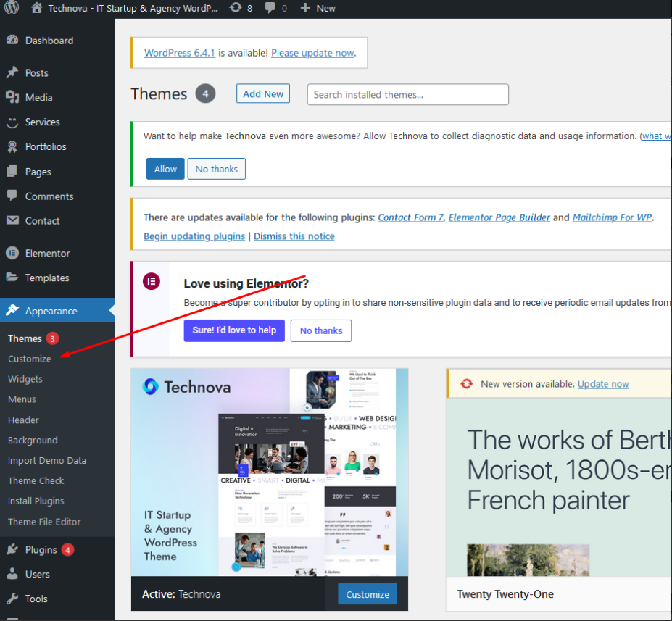The image size is (672, 621).
Task: Click the Services smiley icon
Action: coord(12,122)
